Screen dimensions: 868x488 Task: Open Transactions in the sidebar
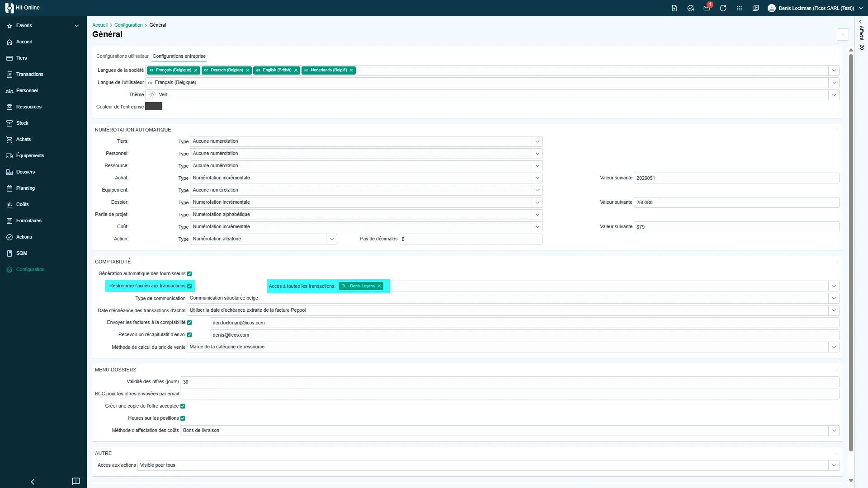30,74
